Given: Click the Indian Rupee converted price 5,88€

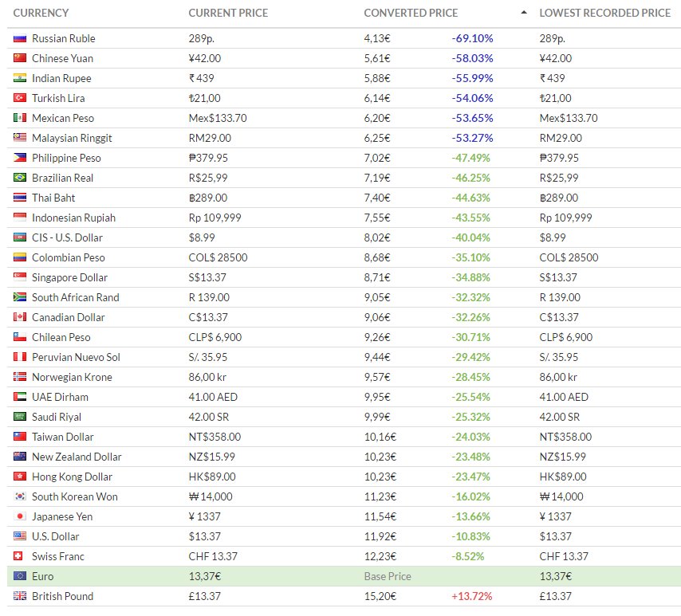Looking at the screenshot, I should [x=377, y=79].
